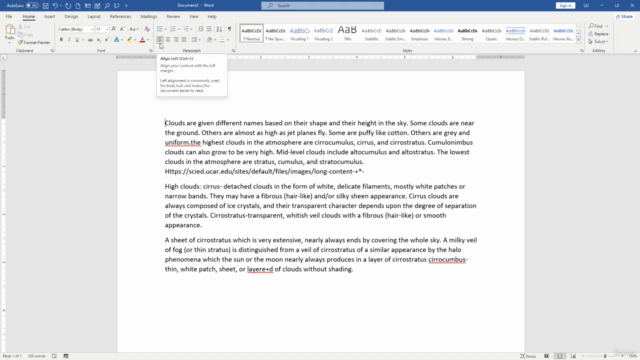Open the Paragraph settings dialog launcher

[233, 51]
